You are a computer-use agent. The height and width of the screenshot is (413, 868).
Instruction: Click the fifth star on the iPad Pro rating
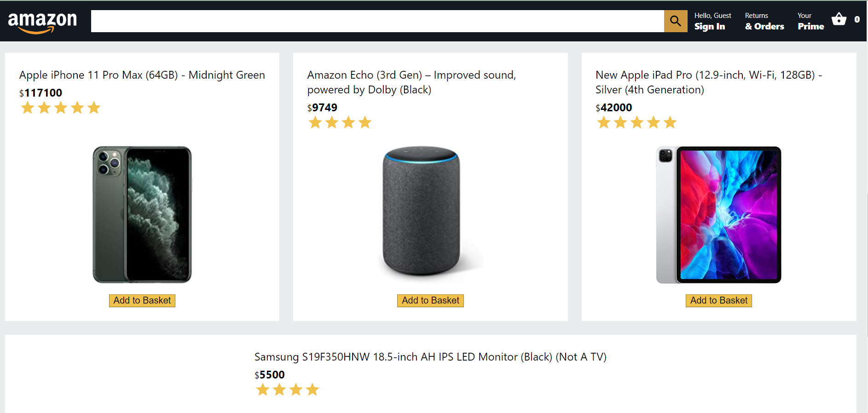coord(670,122)
